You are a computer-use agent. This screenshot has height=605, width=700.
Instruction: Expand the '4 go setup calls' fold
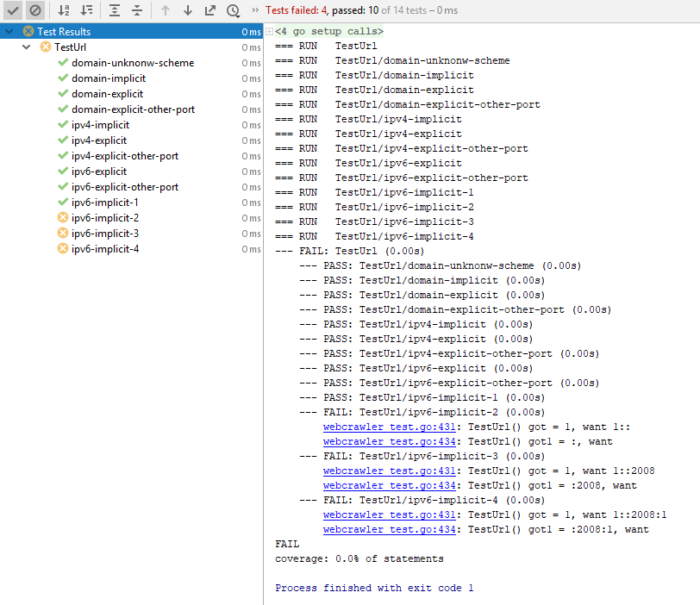[269, 31]
